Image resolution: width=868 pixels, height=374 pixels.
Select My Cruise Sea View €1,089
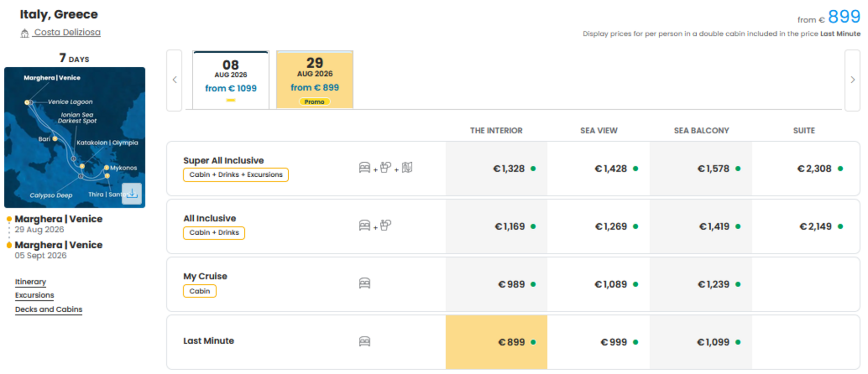598,284
